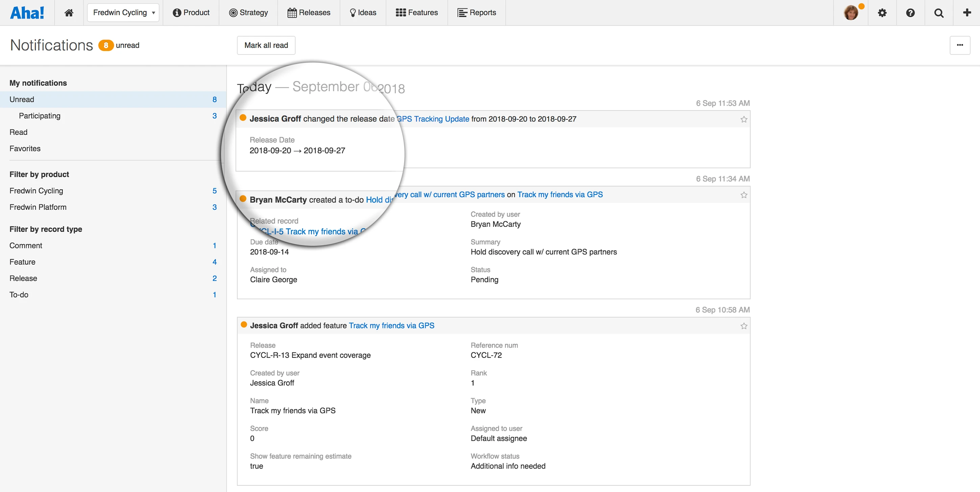Click the plus add icon
This screenshot has width=980, height=492.
tap(967, 12)
